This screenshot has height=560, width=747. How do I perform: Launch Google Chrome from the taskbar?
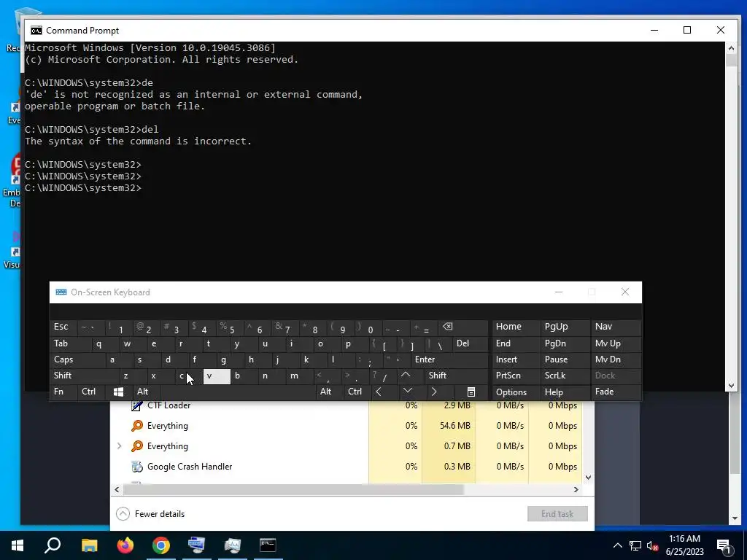pyautogui.click(x=161, y=545)
